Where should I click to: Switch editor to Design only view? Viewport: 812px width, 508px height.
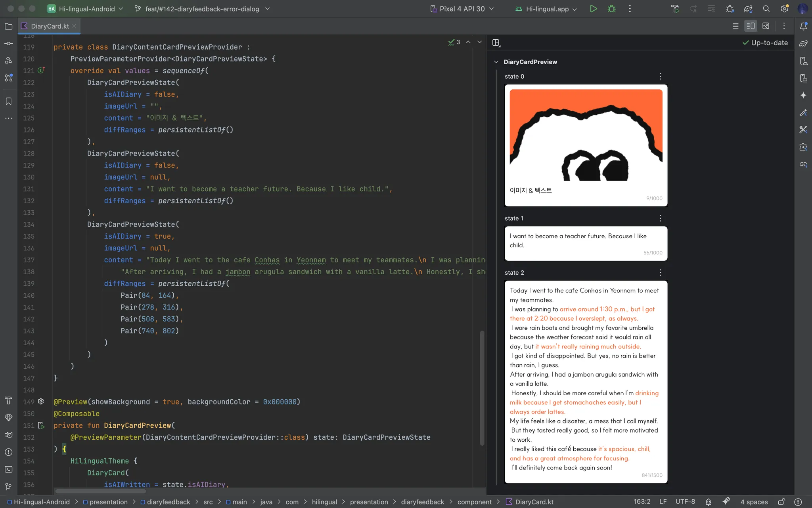click(766, 26)
